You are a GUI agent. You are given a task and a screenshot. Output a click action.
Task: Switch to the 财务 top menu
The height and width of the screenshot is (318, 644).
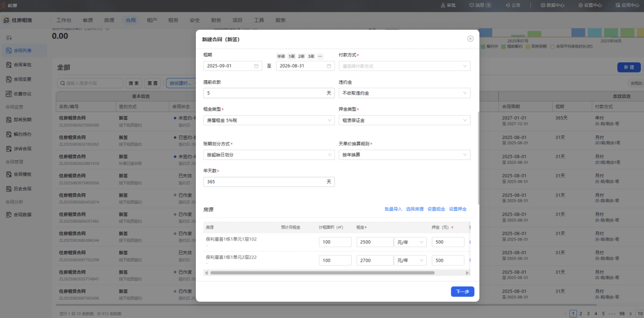click(216, 20)
